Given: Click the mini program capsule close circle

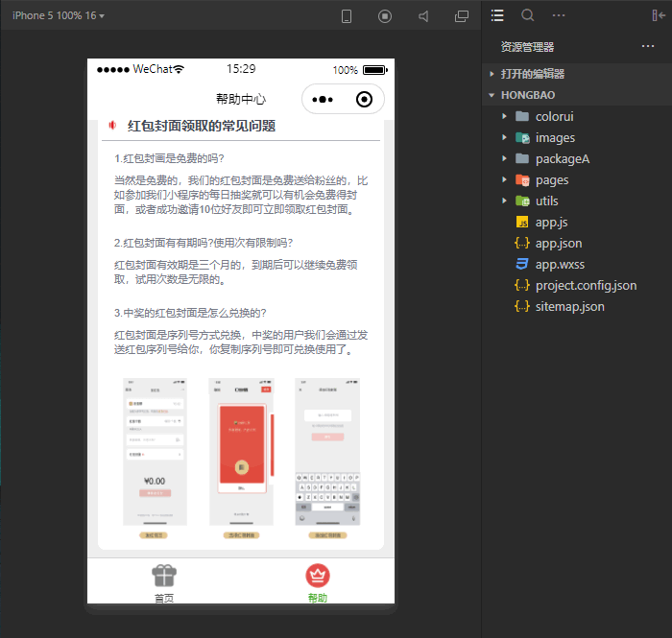Looking at the screenshot, I should (x=364, y=100).
